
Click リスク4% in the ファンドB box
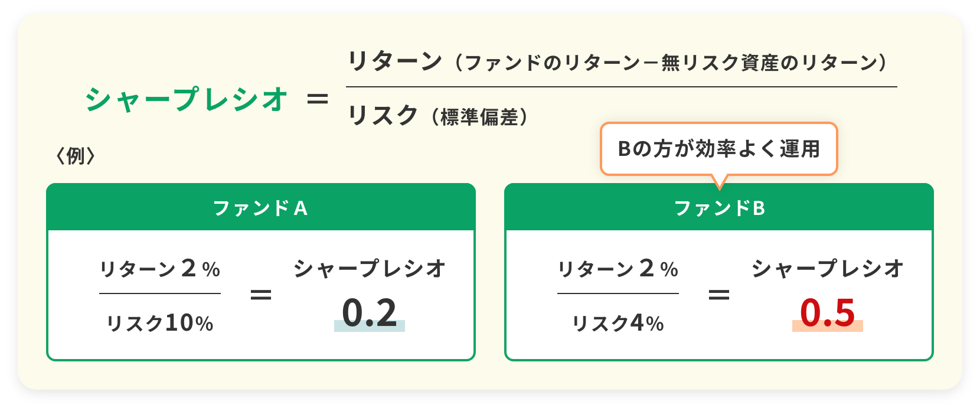point(618,323)
